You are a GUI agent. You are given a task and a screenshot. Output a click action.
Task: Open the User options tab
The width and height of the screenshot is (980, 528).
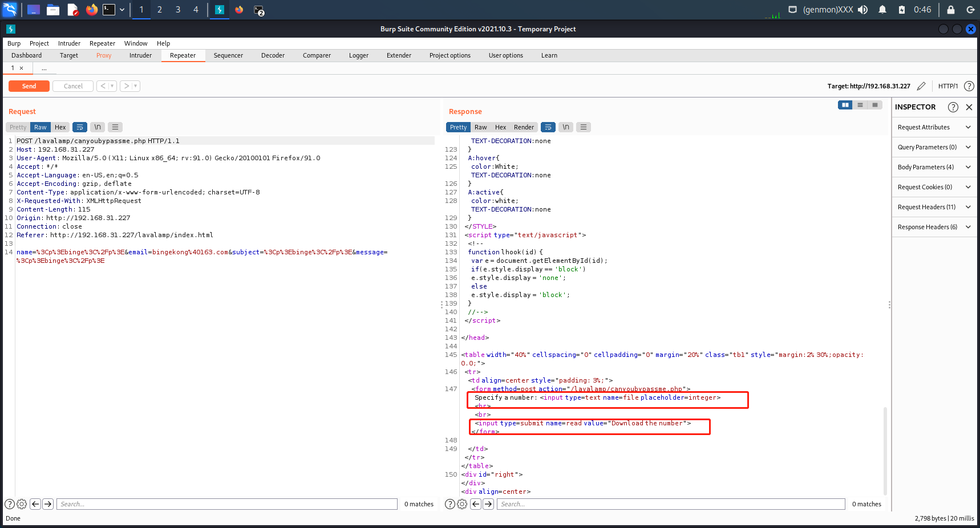(x=505, y=55)
